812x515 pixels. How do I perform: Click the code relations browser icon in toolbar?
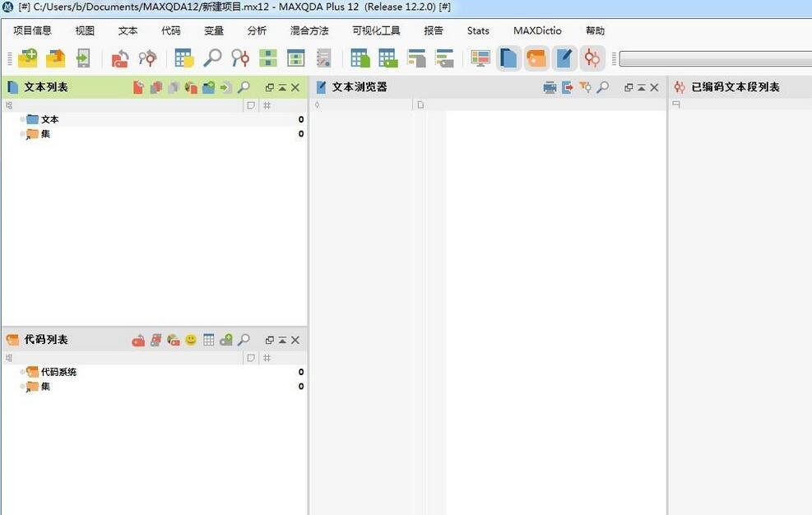point(295,58)
